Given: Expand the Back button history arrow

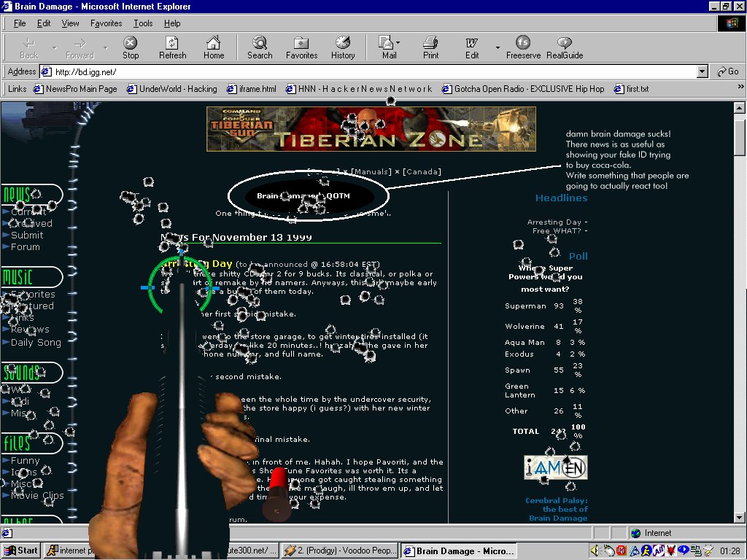Looking at the screenshot, I should coord(54,48).
